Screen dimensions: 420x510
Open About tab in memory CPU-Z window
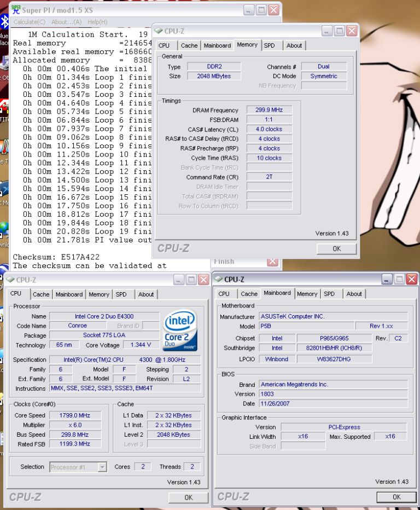click(x=294, y=45)
